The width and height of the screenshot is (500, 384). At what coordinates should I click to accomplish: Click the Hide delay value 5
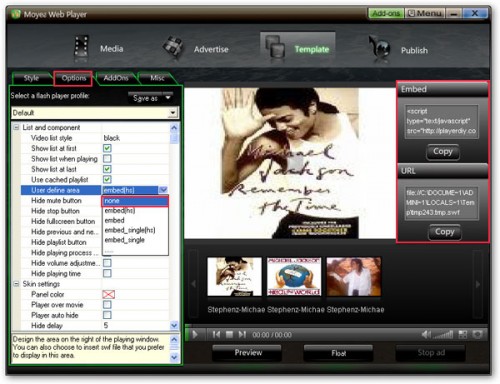[106, 325]
